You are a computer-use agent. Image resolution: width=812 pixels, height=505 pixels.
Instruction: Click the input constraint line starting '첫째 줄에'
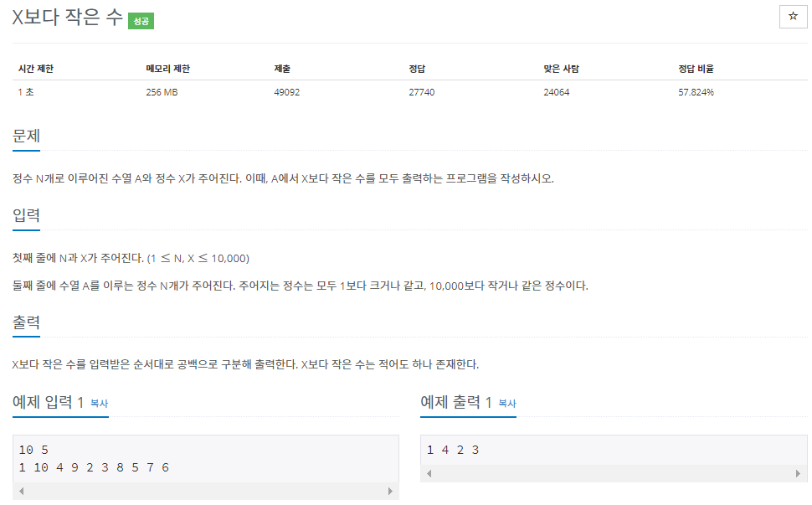[x=131, y=258]
